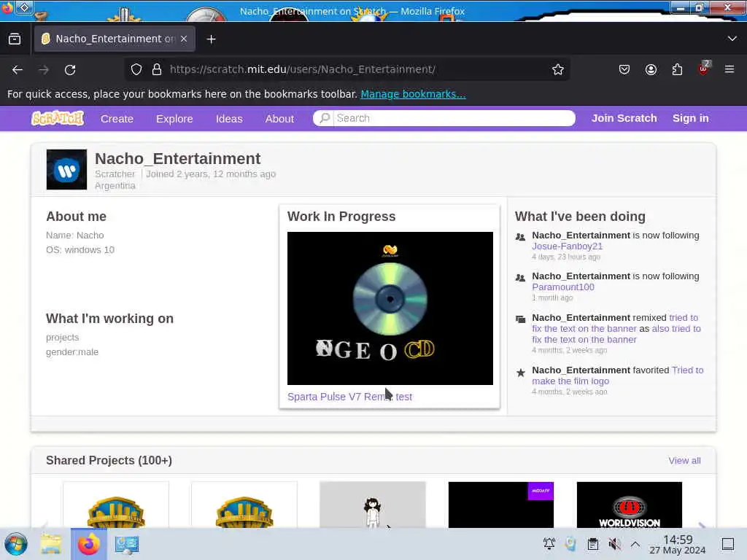Viewport: 747px width, 560px height.
Task: Expand the hidden tray icons arrow
Action: (635, 544)
